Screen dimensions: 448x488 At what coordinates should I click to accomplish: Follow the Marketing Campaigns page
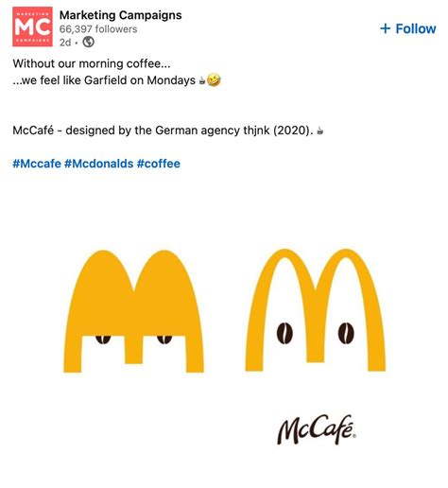[408, 28]
